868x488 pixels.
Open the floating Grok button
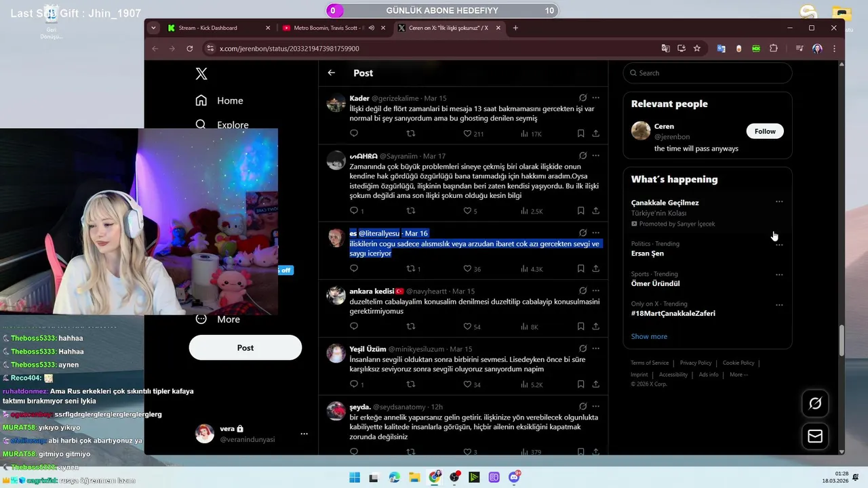click(815, 403)
